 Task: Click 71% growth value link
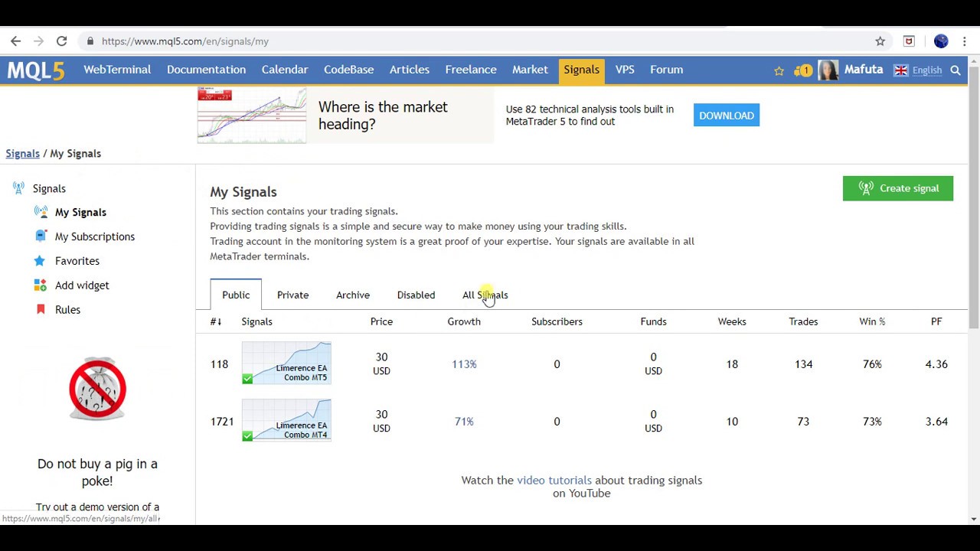[x=464, y=422]
